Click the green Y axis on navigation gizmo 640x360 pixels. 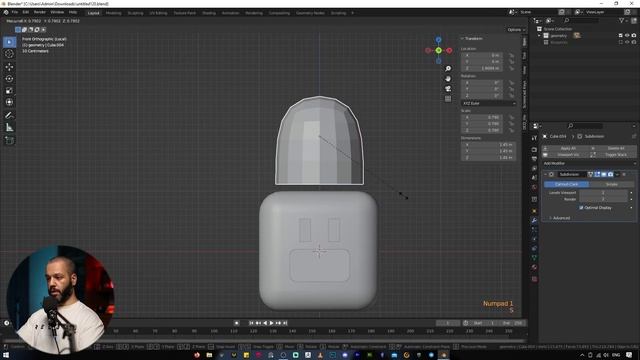pyautogui.click(x=438, y=50)
